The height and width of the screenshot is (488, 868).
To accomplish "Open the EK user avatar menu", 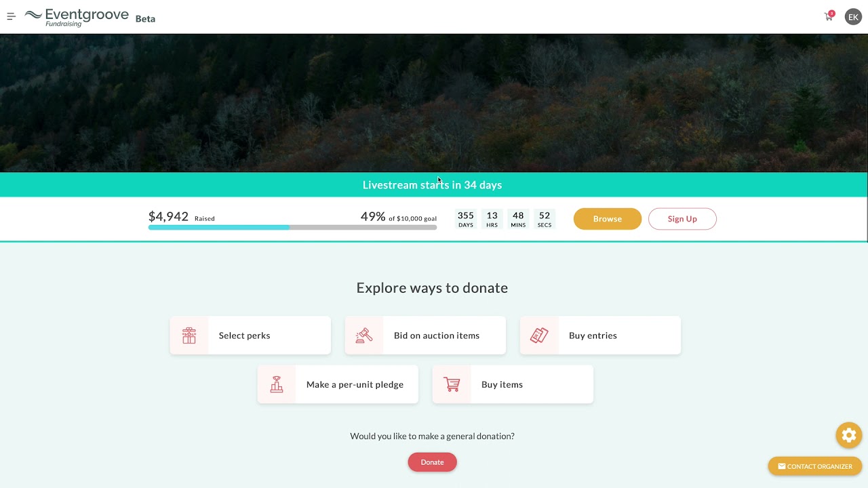I will (x=853, y=17).
